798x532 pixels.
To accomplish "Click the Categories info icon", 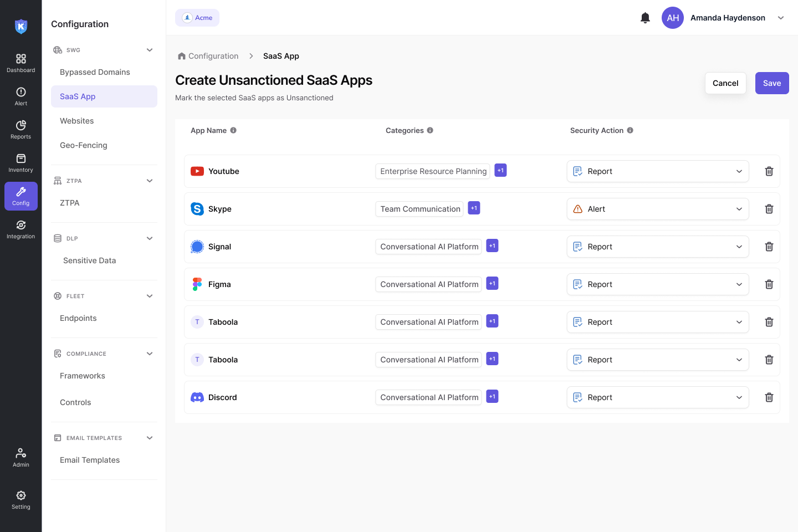I will pos(430,130).
